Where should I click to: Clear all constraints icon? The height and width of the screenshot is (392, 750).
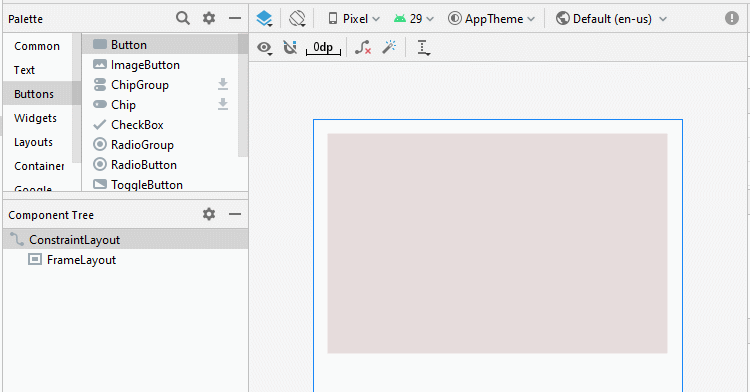point(363,47)
